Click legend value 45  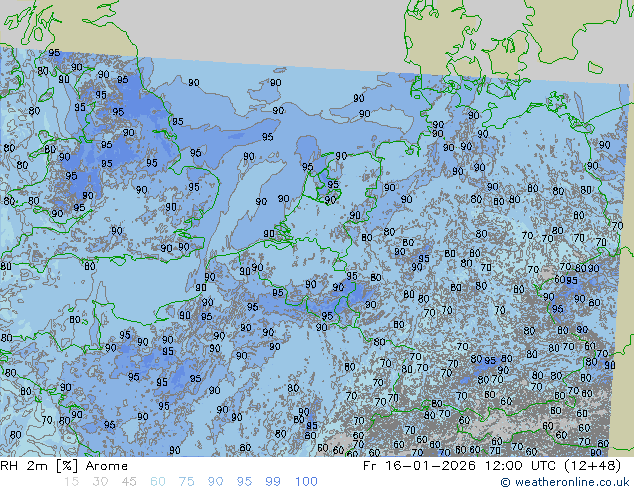coord(129,482)
